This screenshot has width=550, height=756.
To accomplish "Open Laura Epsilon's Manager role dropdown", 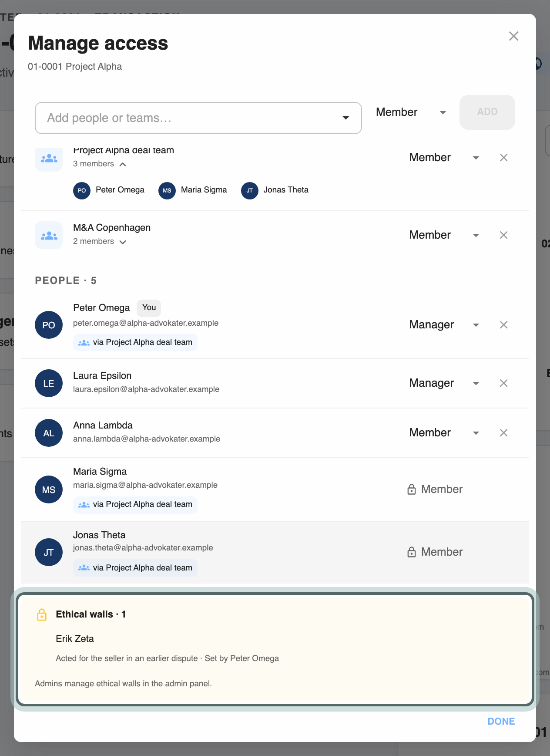I will click(444, 383).
